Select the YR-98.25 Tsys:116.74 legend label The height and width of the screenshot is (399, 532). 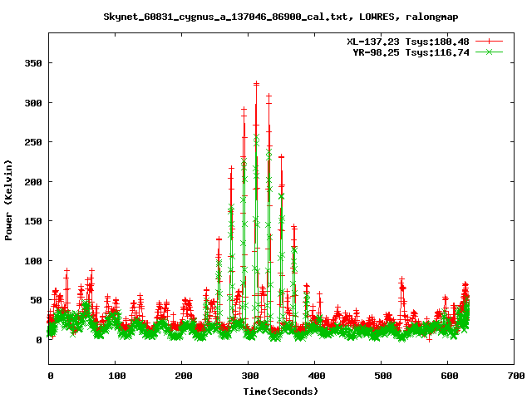click(411, 52)
